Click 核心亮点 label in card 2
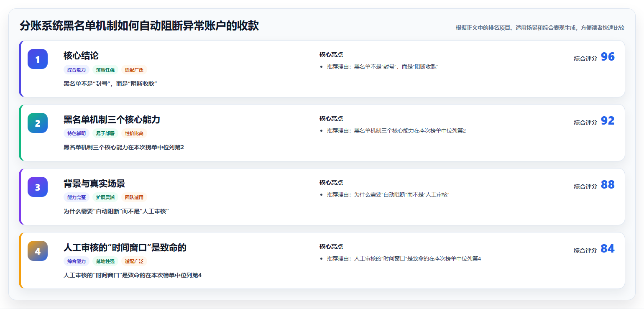The width and height of the screenshot is (644, 309). coord(331,118)
